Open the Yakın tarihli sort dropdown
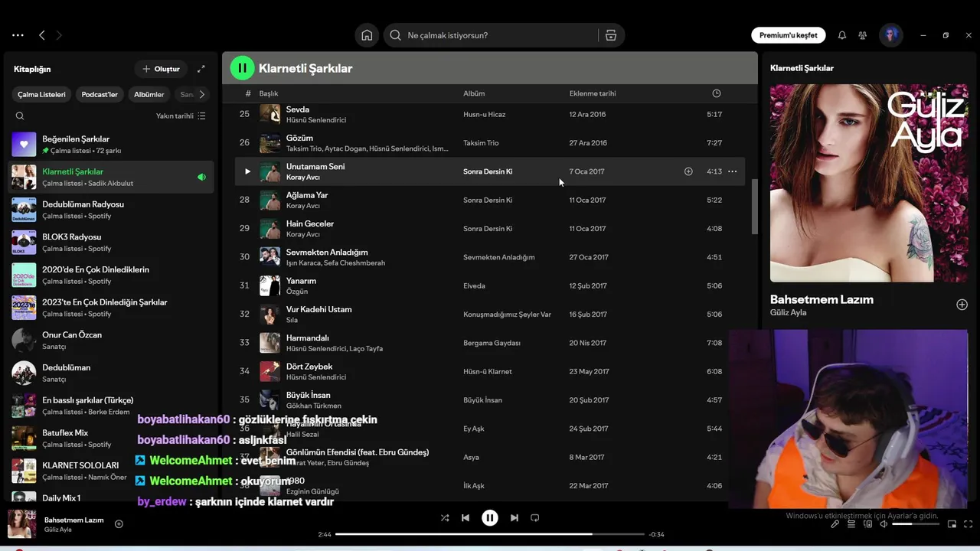Viewport: 980px width, 551px height. point(181,116)
